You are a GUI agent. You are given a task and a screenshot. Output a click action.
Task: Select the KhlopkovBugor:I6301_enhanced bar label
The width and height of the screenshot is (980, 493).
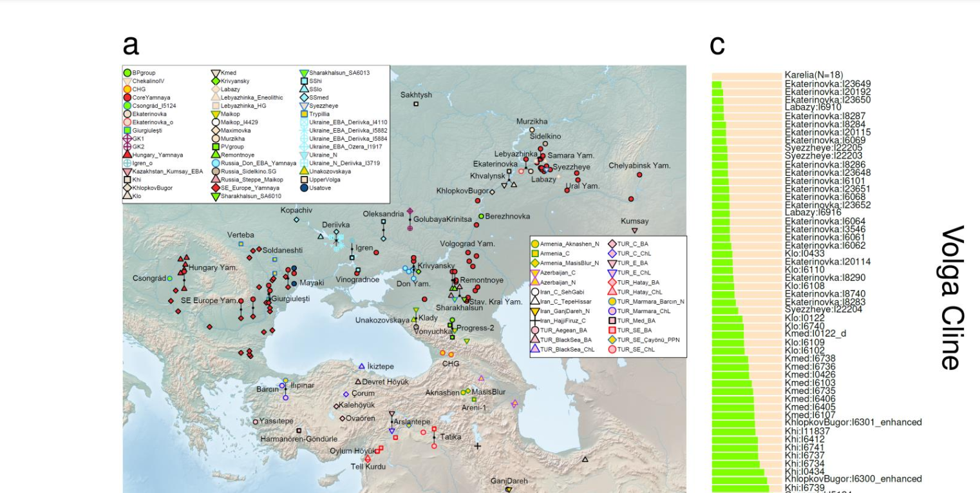click(x=853, y=422)
